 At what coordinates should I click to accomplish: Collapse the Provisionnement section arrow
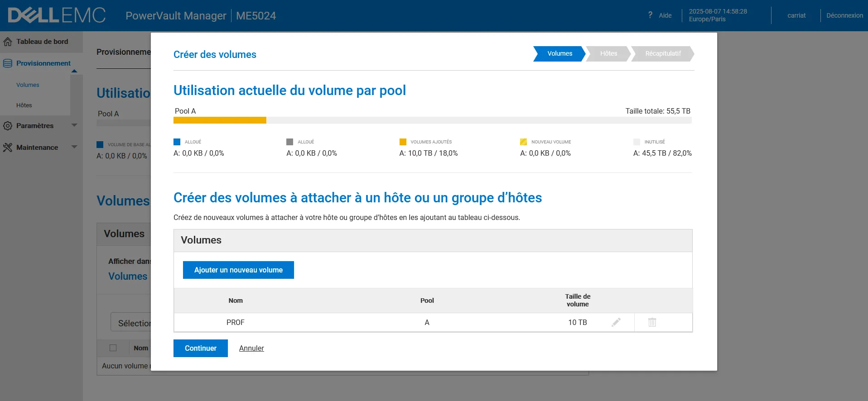pyautogui.click(x=74, y=71)
